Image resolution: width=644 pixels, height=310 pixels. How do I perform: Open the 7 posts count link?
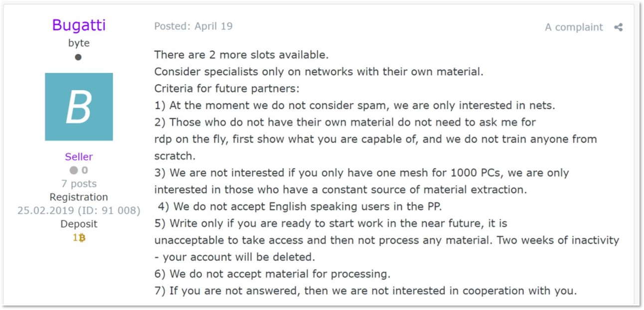tap(79, 184)
